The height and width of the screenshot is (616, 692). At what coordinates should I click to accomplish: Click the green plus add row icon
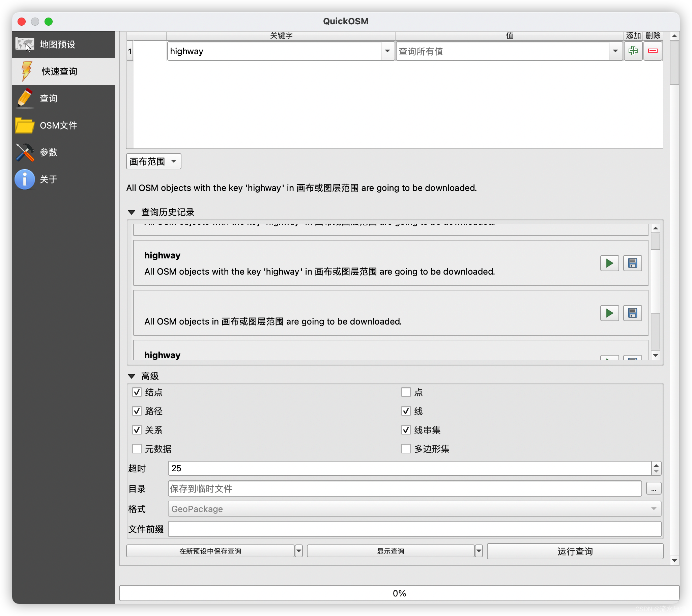[633, 51]
